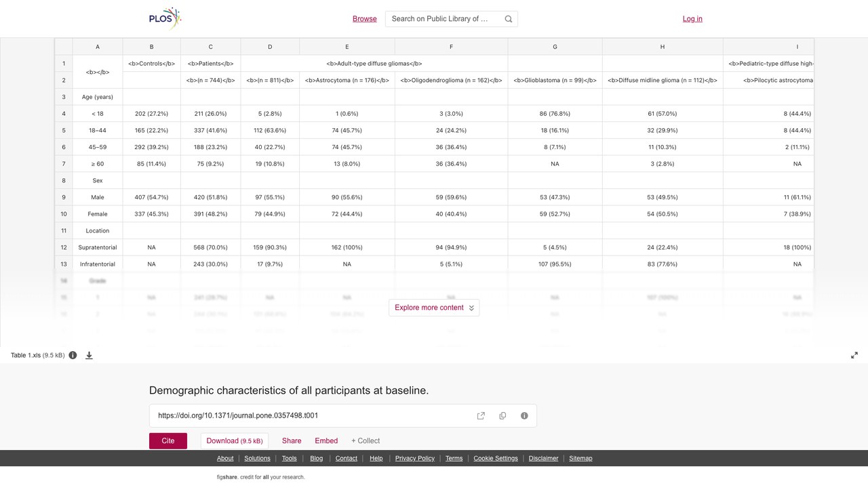The image size is (868, 488).
Task: Select column F header
Action: [x=451, y=47]
